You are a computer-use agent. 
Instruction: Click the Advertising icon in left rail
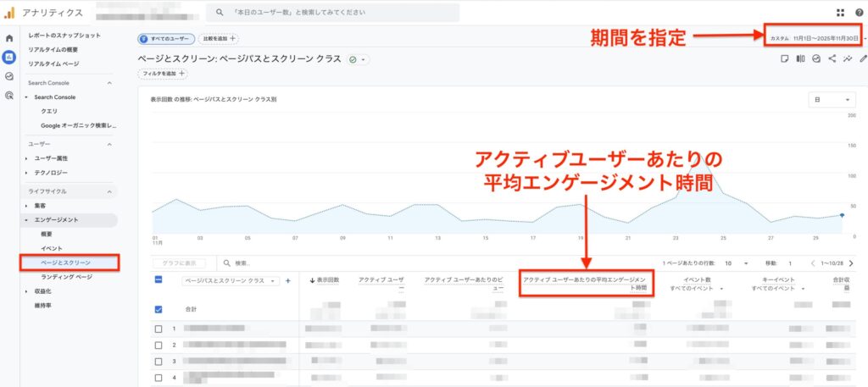(9, 95)
